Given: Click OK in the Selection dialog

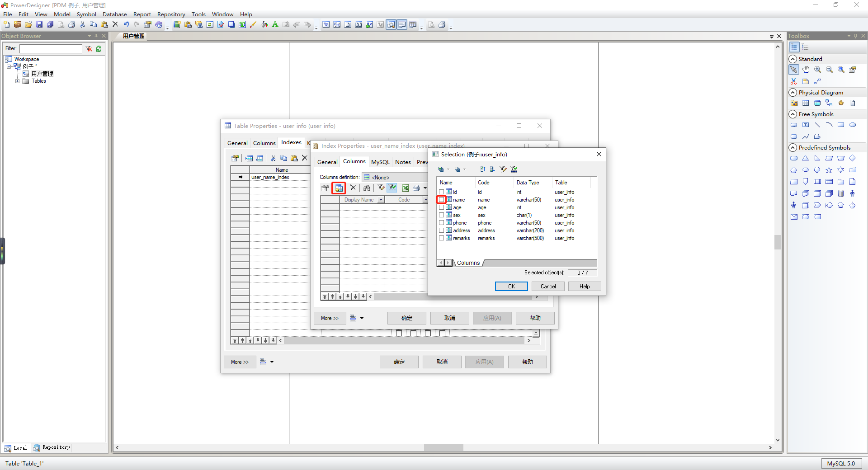Looking at the screenshot, I should coord(511,286).
